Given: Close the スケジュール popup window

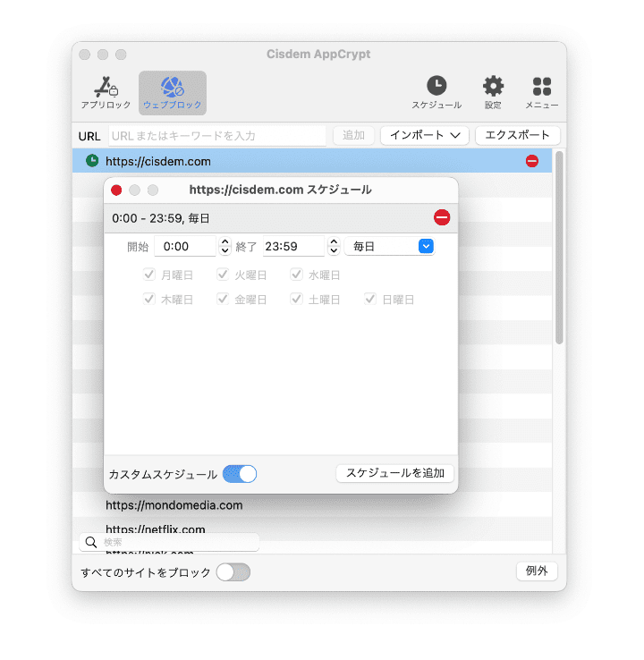Looking at the screenshot, I should (x=116, y=190).
